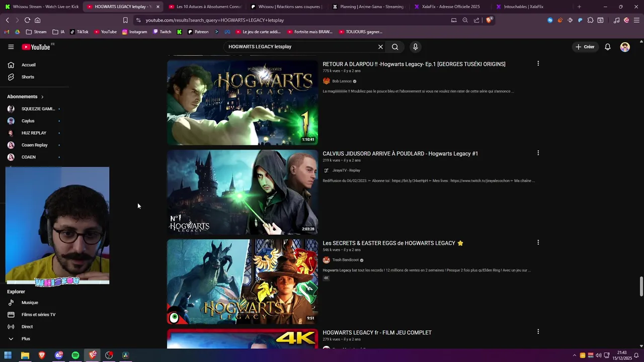Click the YouTube search input field
Image resolution: width=644 pixels, height=362 pixels.
point(301,47)
